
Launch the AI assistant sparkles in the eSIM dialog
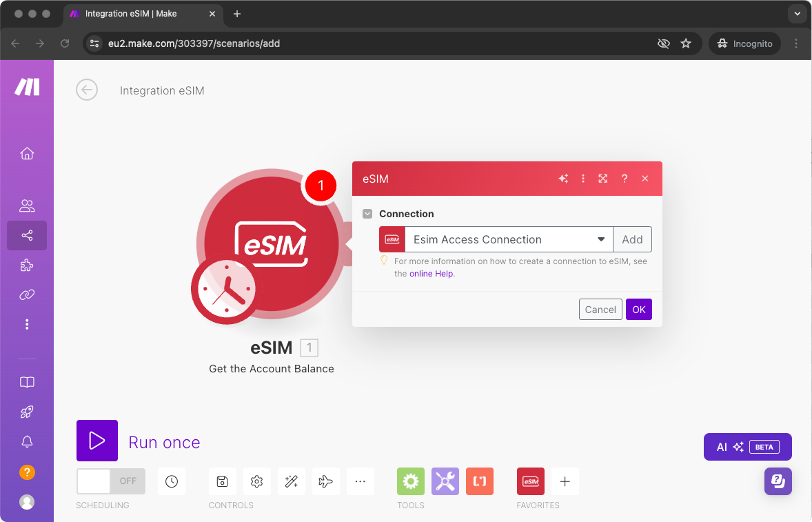pos(563,178)
